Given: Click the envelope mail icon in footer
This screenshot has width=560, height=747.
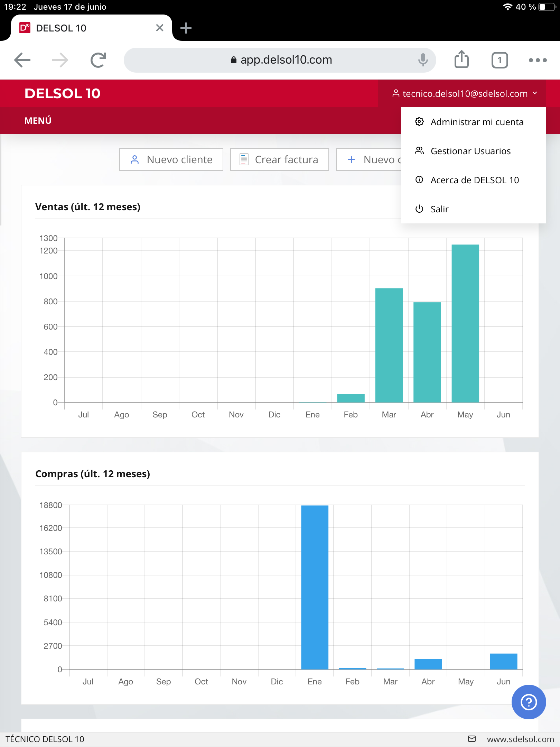Looking at the screenshot, I should point(472,739).
